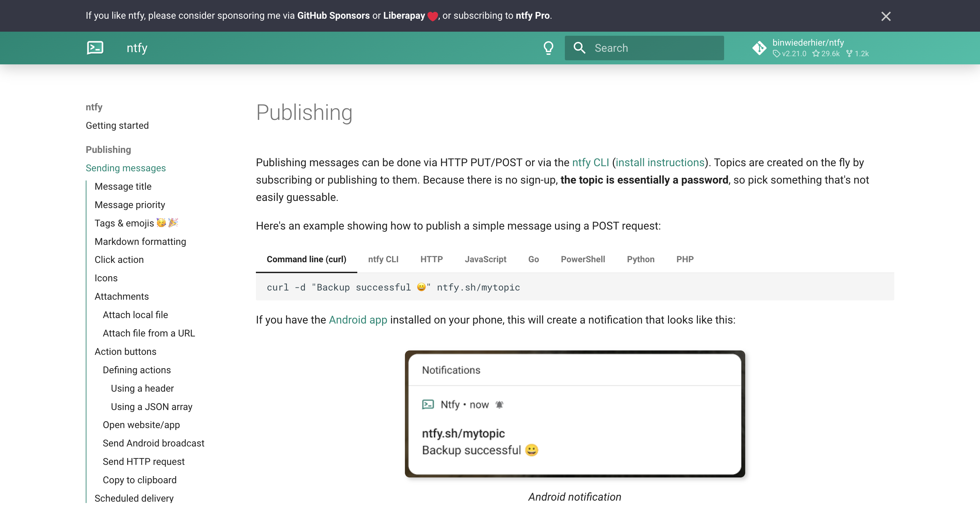Switch to the PowerShell tab

point(583,259)
